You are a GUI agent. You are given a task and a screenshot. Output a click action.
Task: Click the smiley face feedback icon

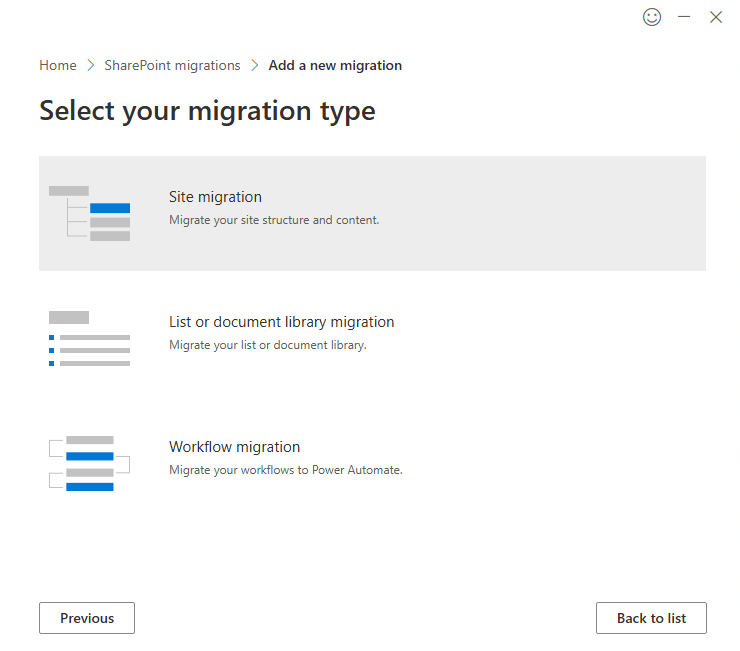point(652,17)
